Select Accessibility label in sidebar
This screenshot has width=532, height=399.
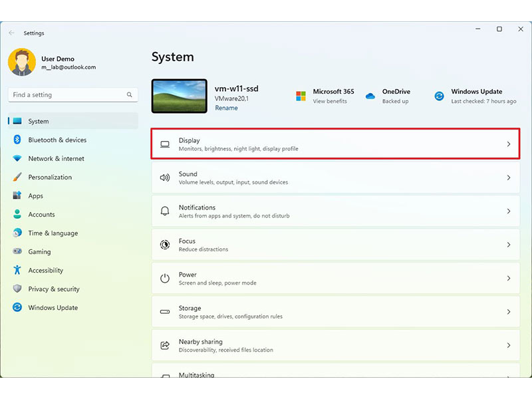(46, 271)
